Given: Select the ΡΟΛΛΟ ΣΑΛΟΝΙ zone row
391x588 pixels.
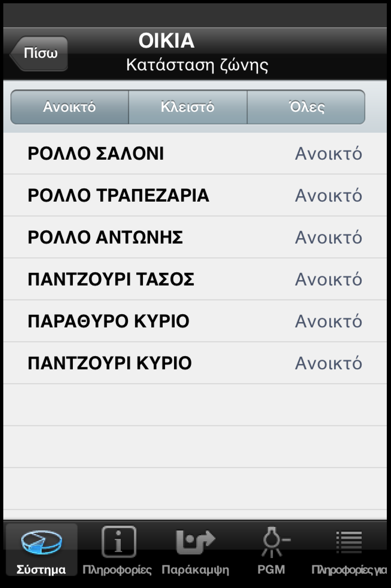Looking at the screenshot, I should pos(96,153).
